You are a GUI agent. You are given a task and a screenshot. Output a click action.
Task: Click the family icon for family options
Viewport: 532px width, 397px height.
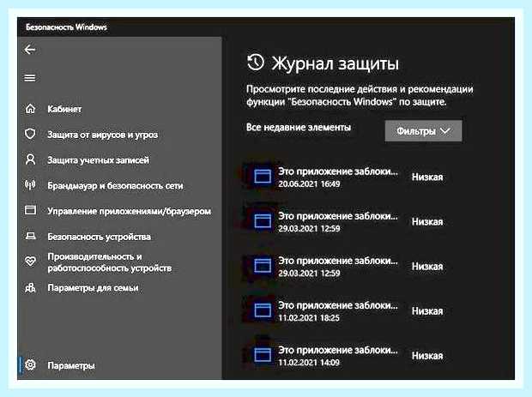click(x=30, y=287)
